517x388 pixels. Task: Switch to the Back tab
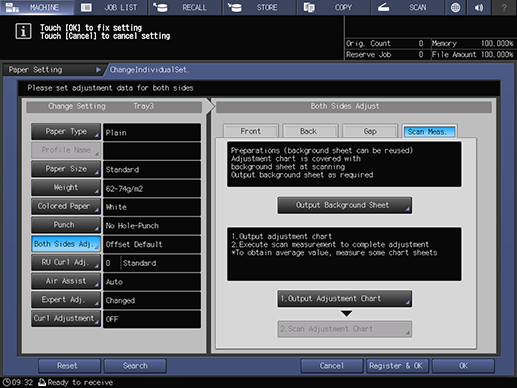[309, 131]
